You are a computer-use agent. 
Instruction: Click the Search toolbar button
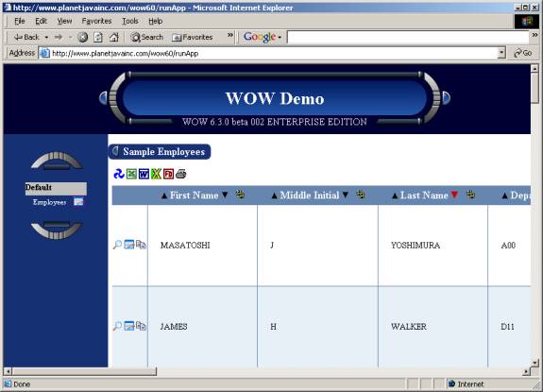pos(146,37)
